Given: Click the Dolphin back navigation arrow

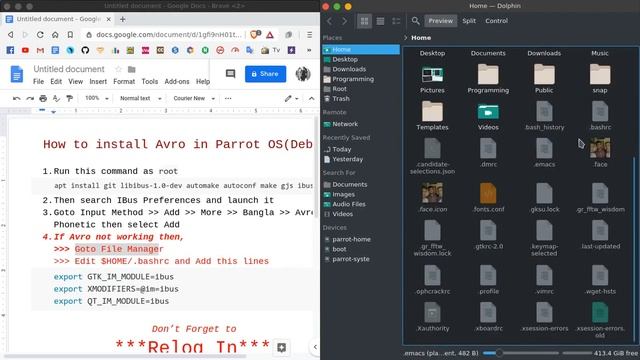Looking at the screenshot, I should (330, 21).
